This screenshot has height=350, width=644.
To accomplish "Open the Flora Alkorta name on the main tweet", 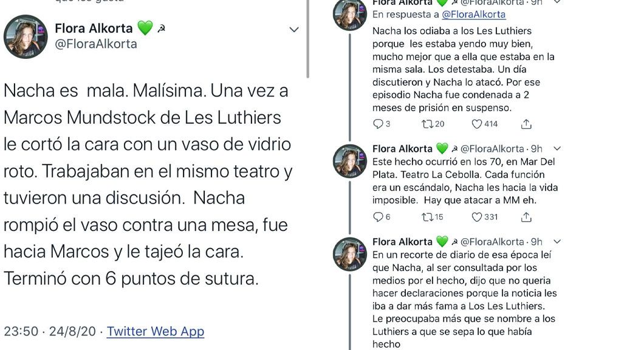I will [x=93, y=28].
